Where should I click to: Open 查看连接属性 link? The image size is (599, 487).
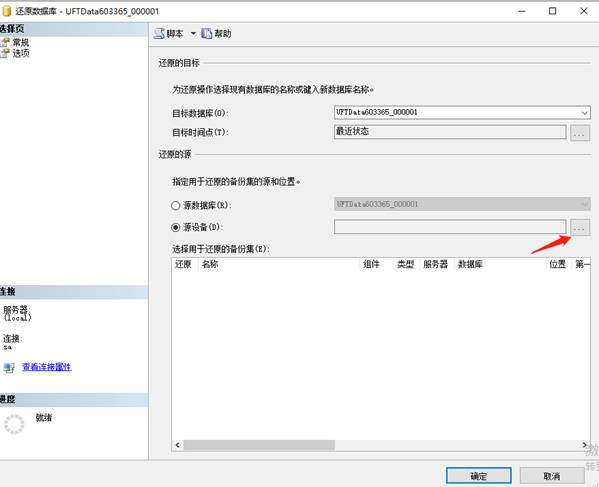pyautogui.click(x=47, y=367)
